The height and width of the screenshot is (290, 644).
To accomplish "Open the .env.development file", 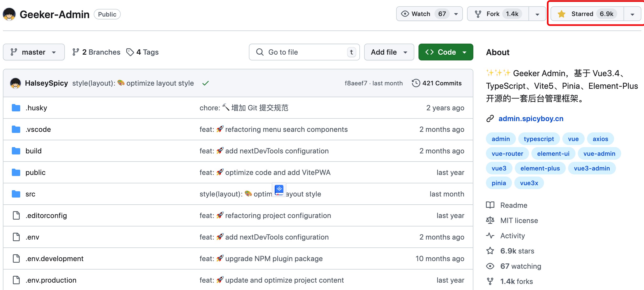I will [54, 258].
